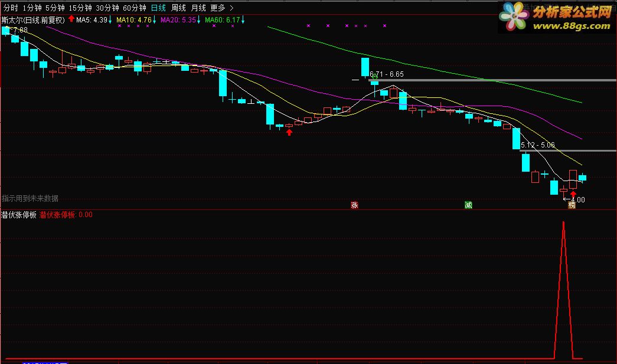Click the 4.00 low price label
This screenshot has height=364, width=617.
(x=578, y=199)
